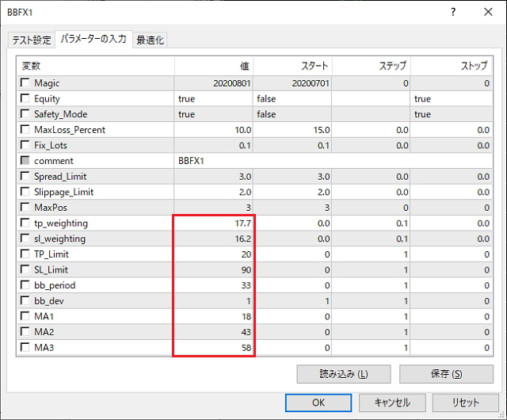Image resolution: width=507 pixels, height=420 pixels.
Task: Select the bb_dev variable name
Action: pyautogui.click(x=49, y=301)
